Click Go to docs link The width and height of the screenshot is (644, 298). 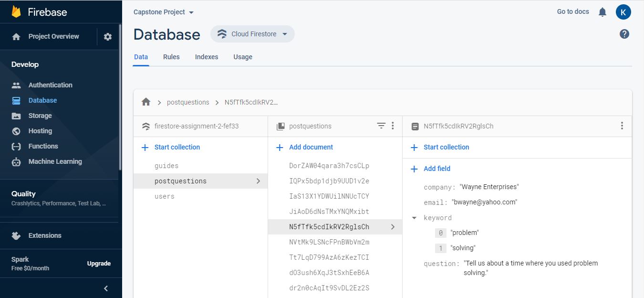click(573, 11)
